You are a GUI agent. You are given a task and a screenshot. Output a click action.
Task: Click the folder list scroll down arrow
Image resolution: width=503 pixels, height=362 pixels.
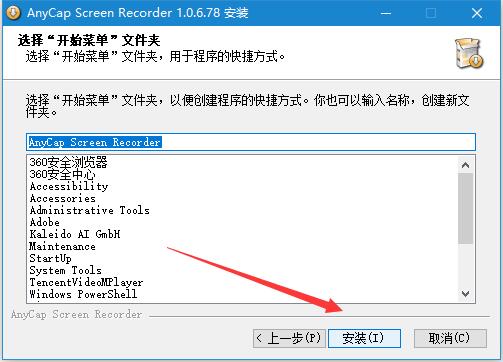[x=465, y=294]
